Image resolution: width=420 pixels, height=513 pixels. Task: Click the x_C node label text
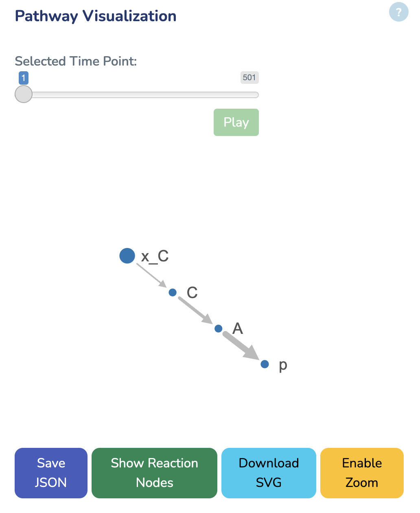tap(154, 256)
